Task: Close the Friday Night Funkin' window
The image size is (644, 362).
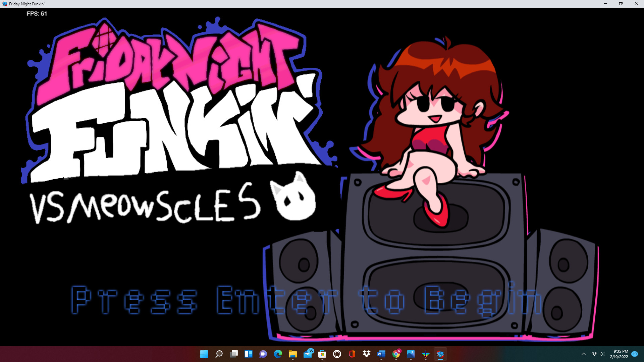Action: [636, 4]
